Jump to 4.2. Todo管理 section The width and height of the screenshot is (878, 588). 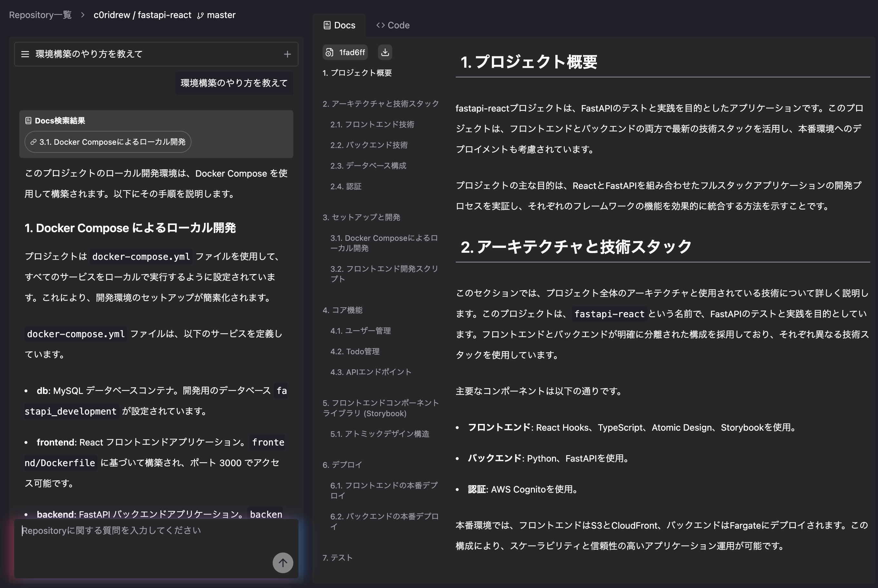tap(355, 351)
